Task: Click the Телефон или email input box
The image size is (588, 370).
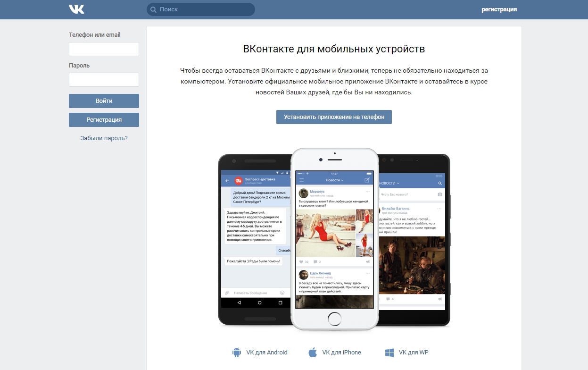Action: tap(104, 49)
